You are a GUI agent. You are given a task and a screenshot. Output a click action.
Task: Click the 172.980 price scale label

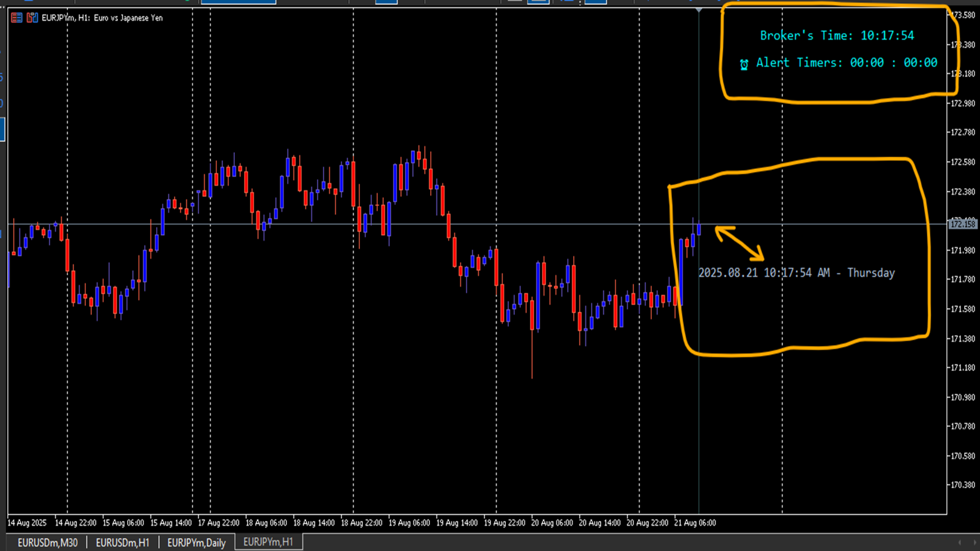[963, 104]
